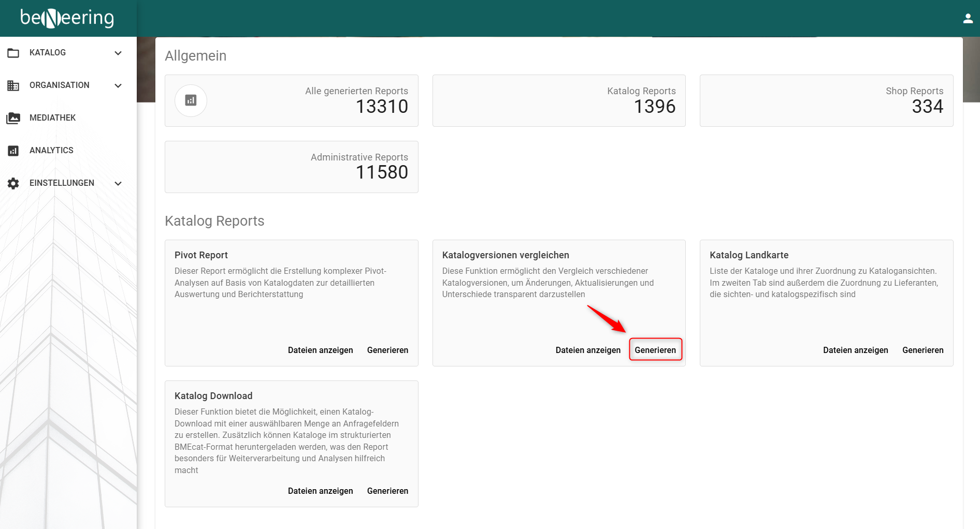
Task: Click the Pivot Report title
Action: 201,255
